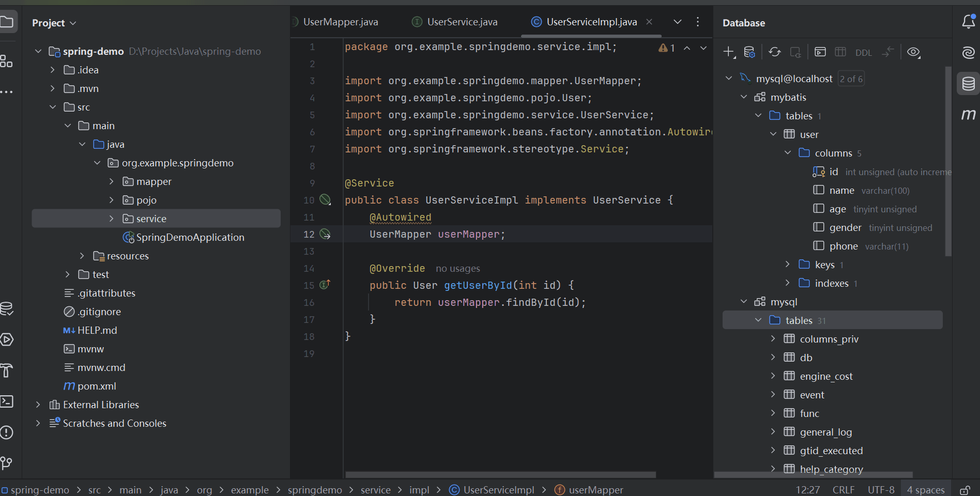This screenshot has height=496, width=980.
Task: Open the Git version control tool window
Action: (6, 463)
